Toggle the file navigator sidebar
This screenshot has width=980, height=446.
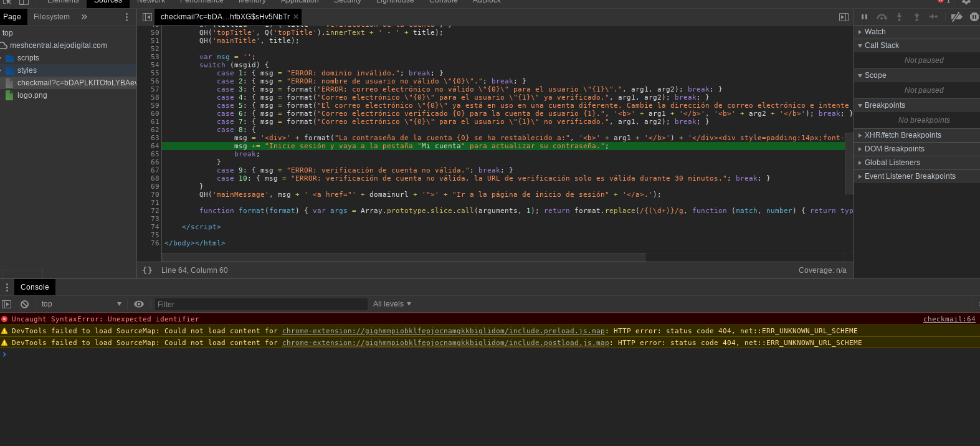tap(147, 17)
